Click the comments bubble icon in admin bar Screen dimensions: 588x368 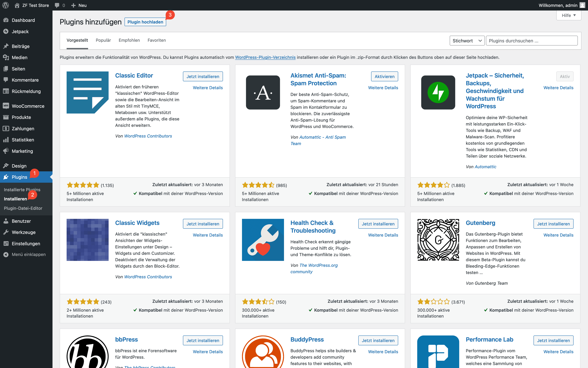tap(57, 5)
